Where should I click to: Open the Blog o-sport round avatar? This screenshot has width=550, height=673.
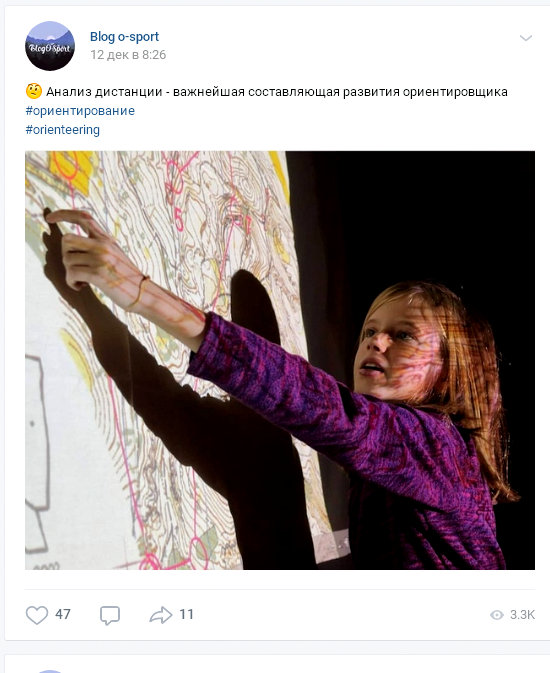point(50,46)
